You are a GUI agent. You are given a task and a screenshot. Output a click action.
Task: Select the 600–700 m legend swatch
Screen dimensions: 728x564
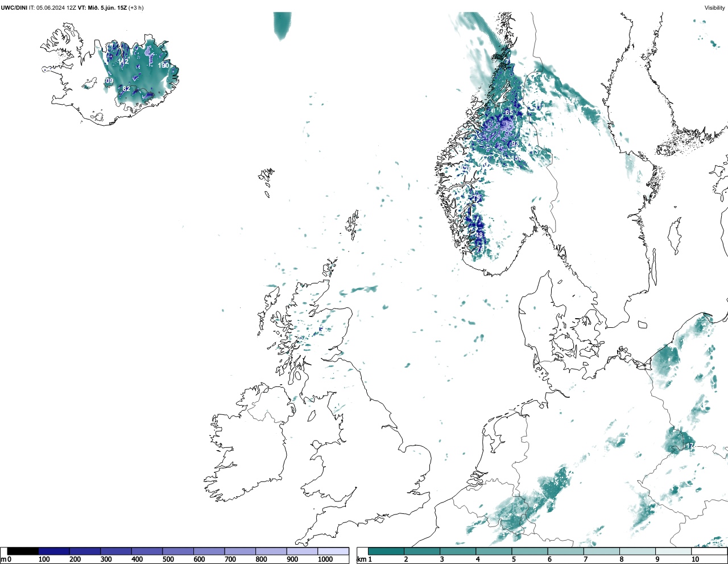point(209,551)
